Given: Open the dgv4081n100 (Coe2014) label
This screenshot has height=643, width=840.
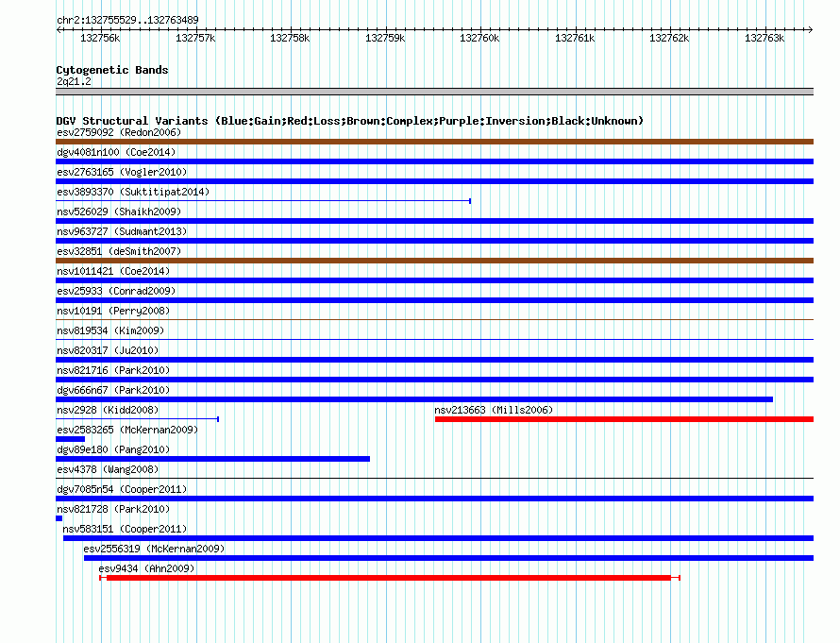Looking at the screenshot, I should (x=116, y=152).
